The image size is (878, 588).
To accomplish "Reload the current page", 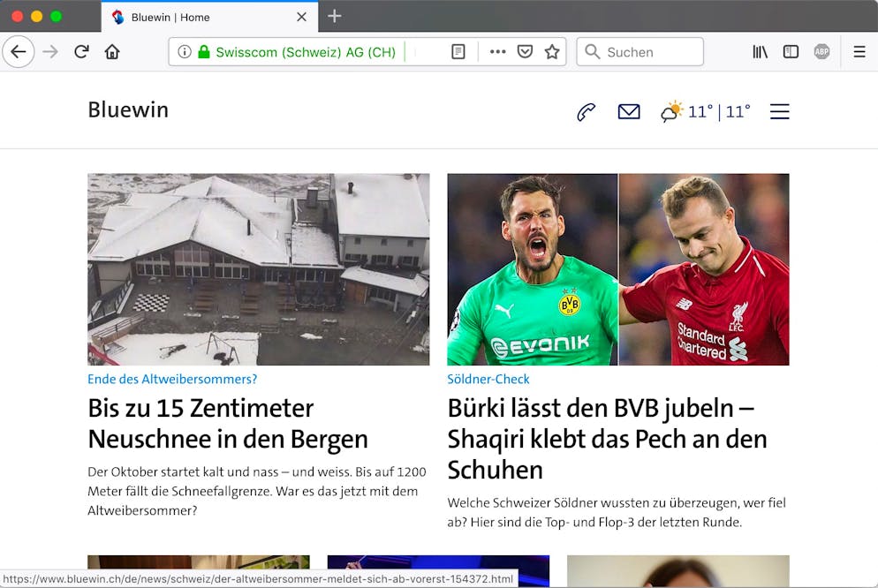I will [81, 52].
